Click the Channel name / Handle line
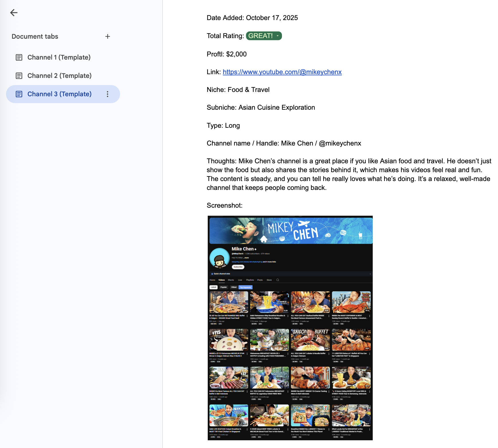The image size is (498, 448). 284,143
